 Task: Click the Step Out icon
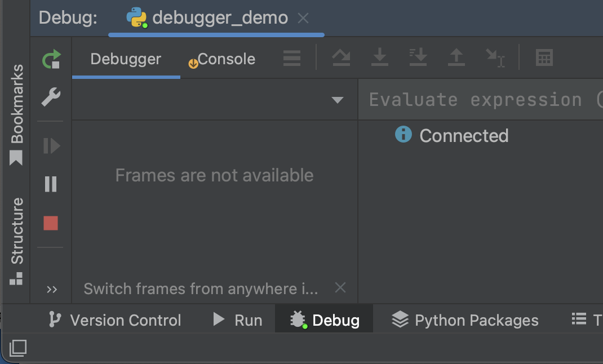[456, 58]
